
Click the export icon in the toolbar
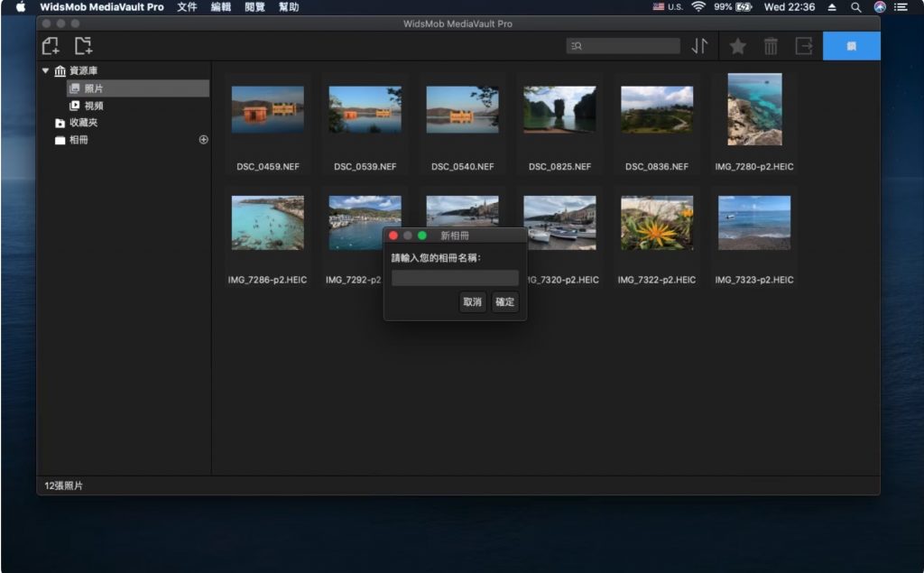coord(805,45)
